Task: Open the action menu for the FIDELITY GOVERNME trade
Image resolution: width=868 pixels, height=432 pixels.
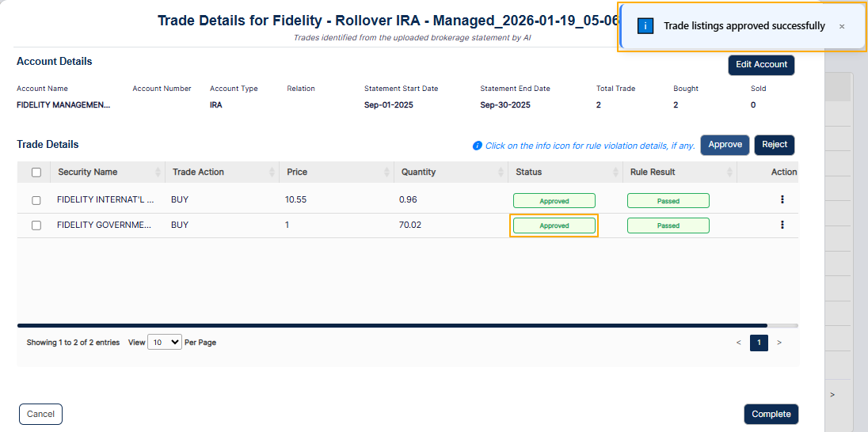Action: [x=782, y=225]
